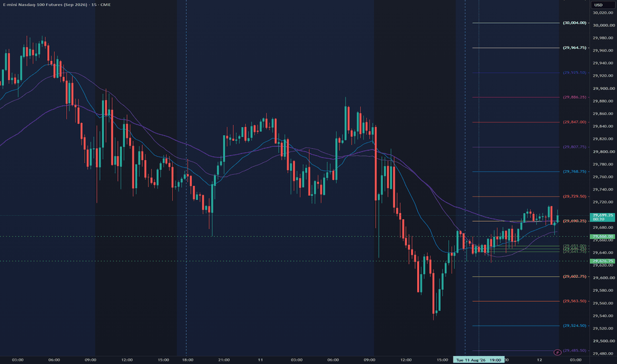Screen dimensions: 617x364
Task: Select the current price tag 29,699.25
Action: click(x=602, y=217)
